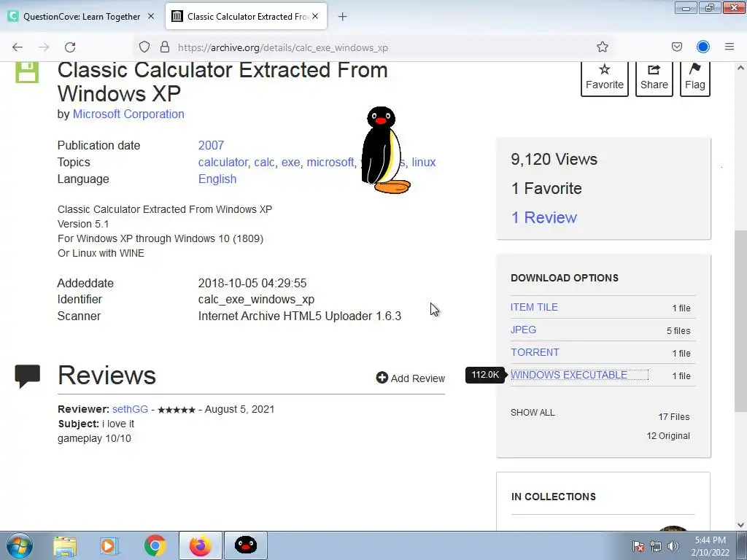Open the linux topic link

pyautogui.click(x=424, y=163)
